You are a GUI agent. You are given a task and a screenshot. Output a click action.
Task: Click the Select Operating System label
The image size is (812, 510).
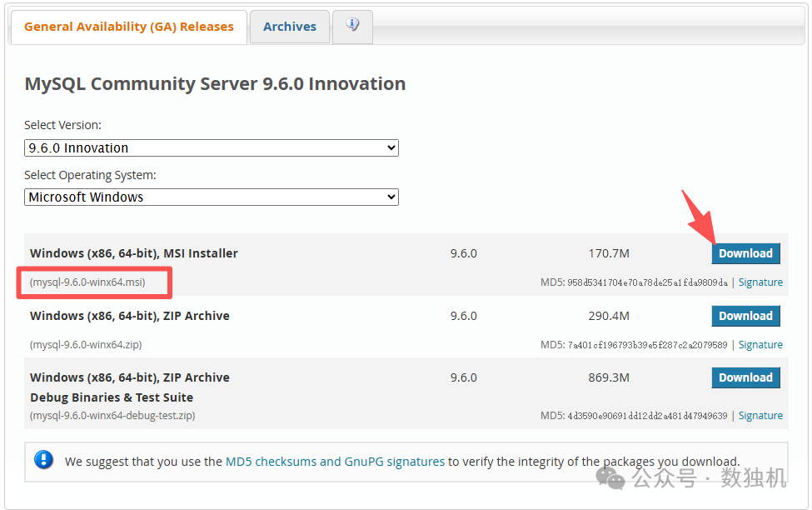(90, 175)
